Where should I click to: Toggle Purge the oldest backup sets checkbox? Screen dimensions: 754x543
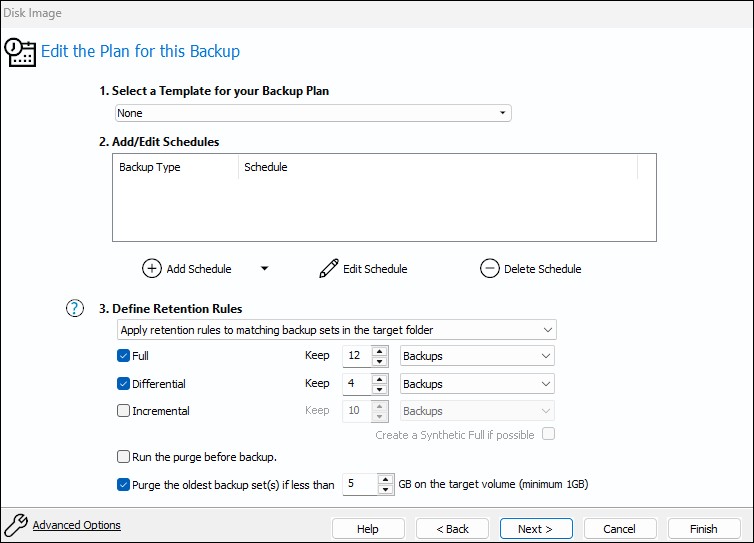(x=124, y=484)
